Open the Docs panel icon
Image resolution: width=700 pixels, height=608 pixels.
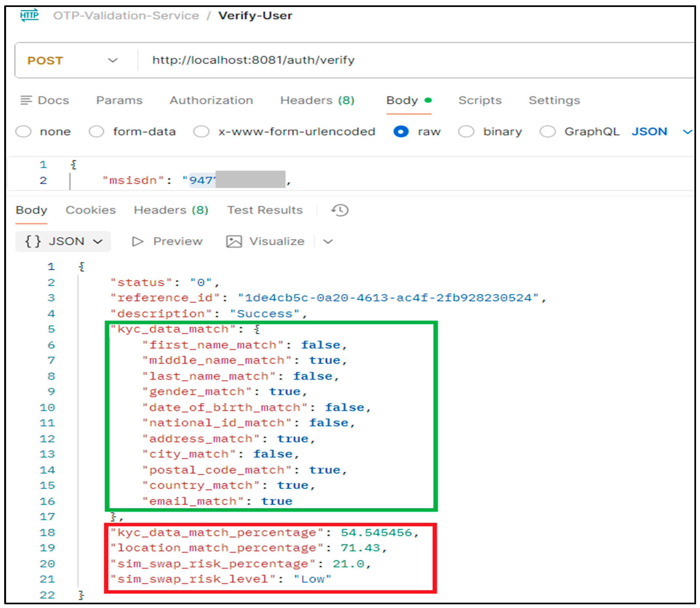tap(26, 100)
